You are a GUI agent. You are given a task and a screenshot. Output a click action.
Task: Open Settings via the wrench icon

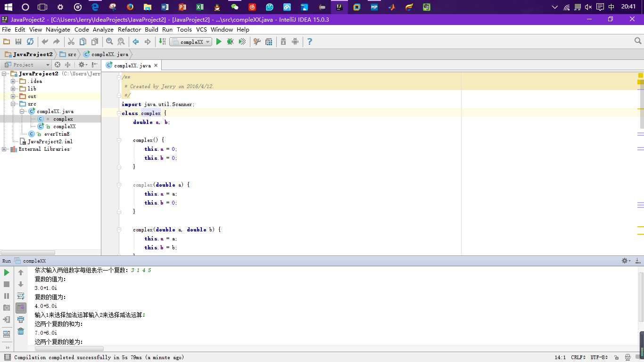257,41
